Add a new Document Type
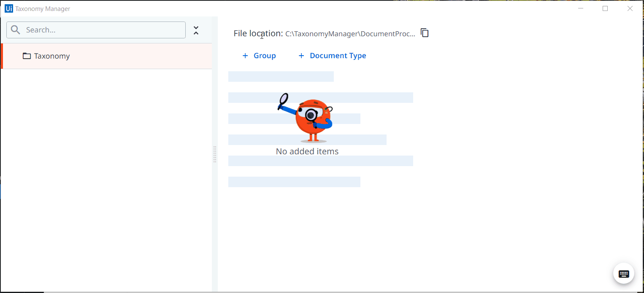The width and height of the screenshot is (644, 293). tap(332, 56)
